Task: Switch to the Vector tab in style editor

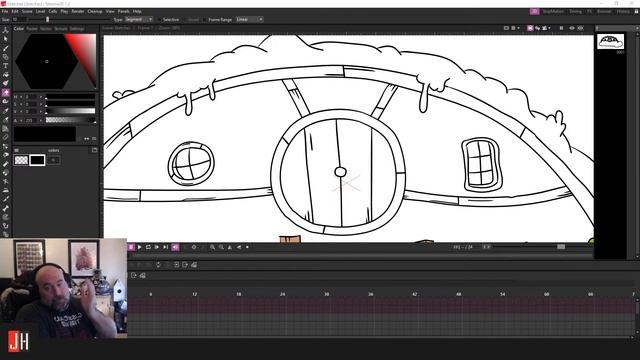Action: click(46, 29)
